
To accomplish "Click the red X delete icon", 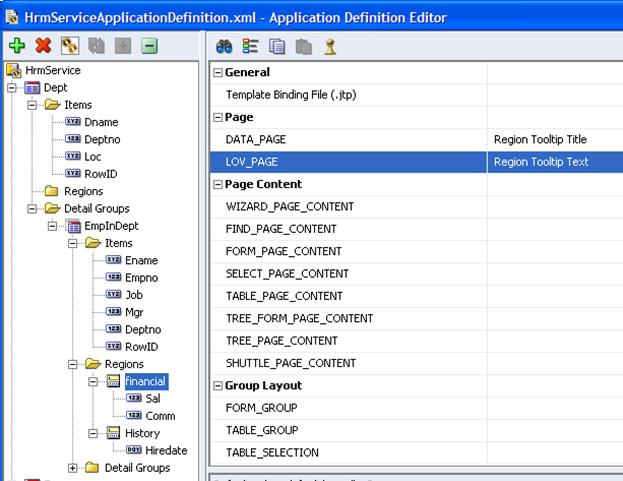I will point(43,45).
